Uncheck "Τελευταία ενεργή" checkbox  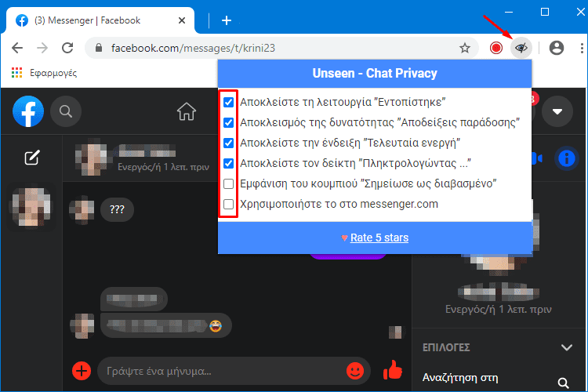pyautogui.click(x=228, y=143)
